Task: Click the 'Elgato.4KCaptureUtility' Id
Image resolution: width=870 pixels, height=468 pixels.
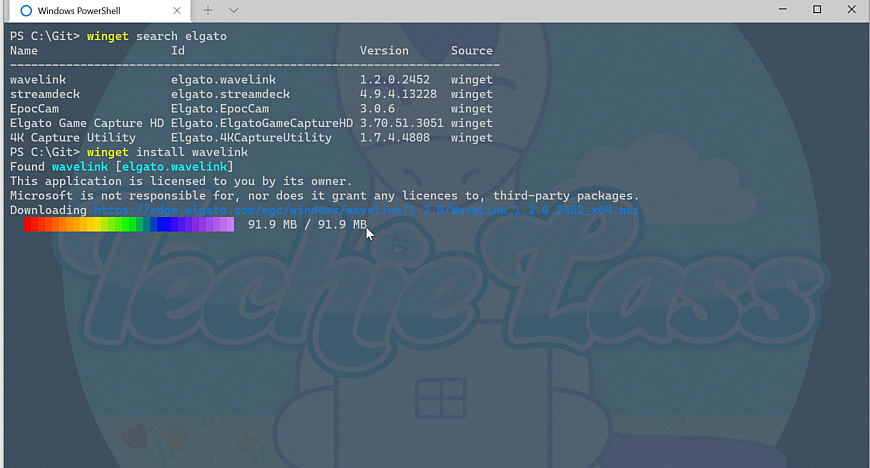Action: pos(251,137)
